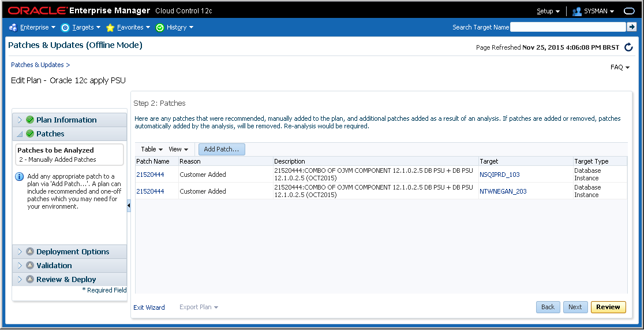Viewport: 644px width, 330px height.
Task: Click the Exit Wizard link
Action: (x=149, y=307)
